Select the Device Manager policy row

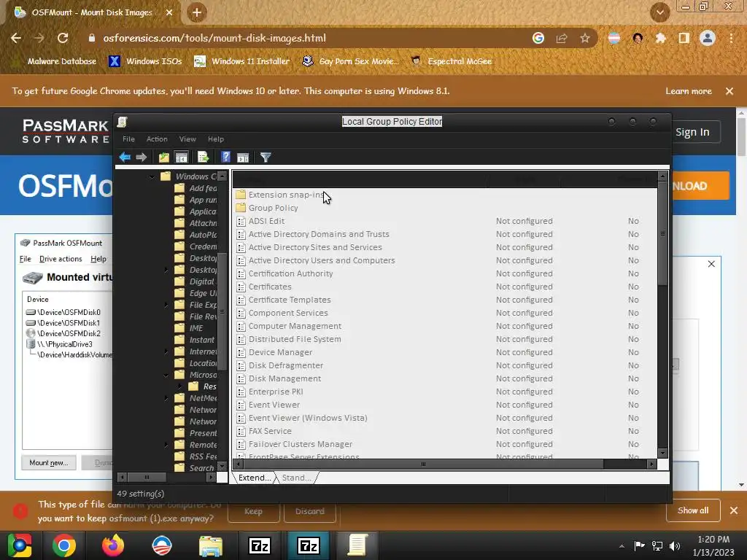click(446, 352)
